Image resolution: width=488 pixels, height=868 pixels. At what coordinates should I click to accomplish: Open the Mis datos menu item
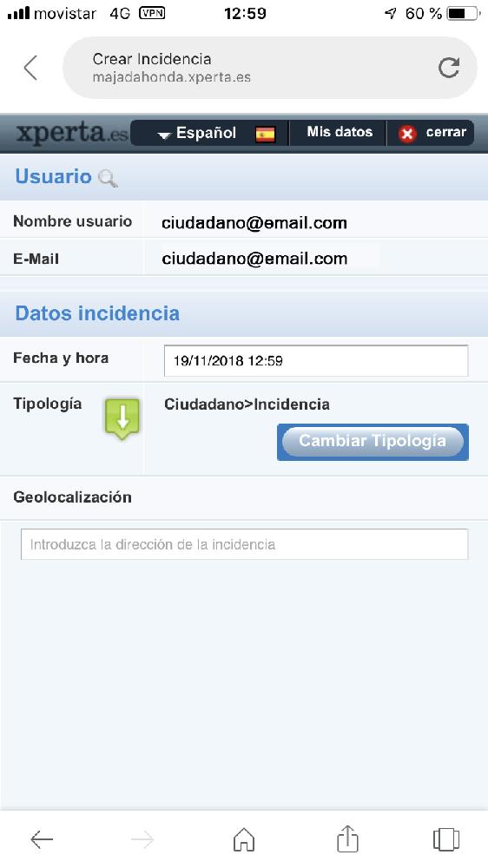point(340,132)
